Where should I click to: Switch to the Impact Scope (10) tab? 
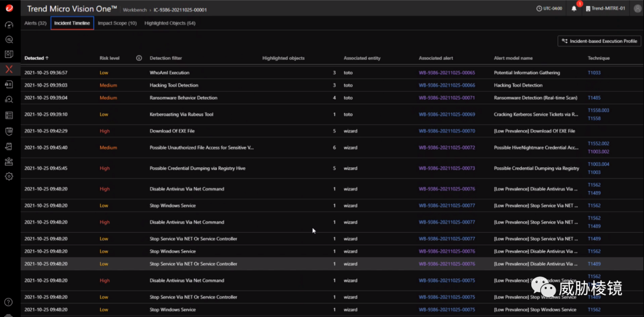click(117, 23)
